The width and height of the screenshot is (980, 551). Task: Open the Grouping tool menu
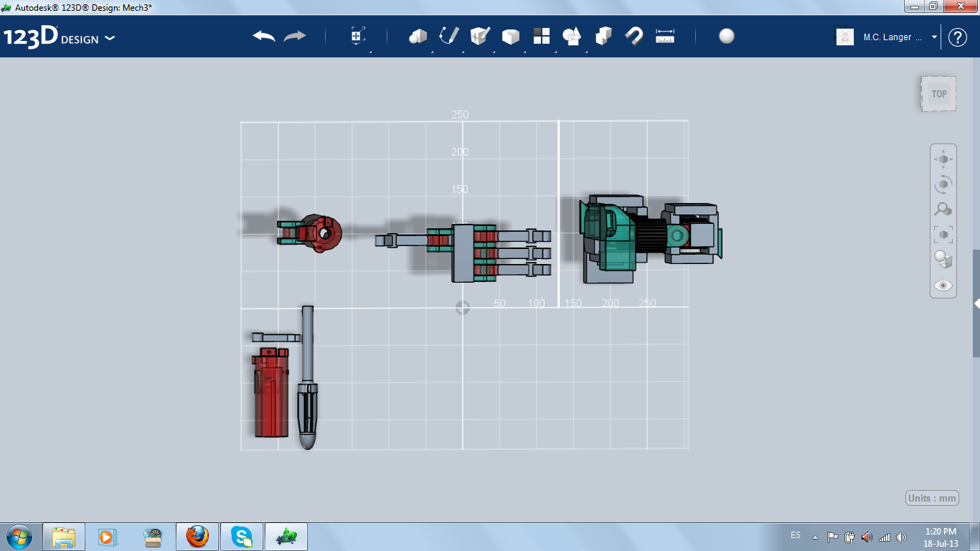[x=572, y=36]
